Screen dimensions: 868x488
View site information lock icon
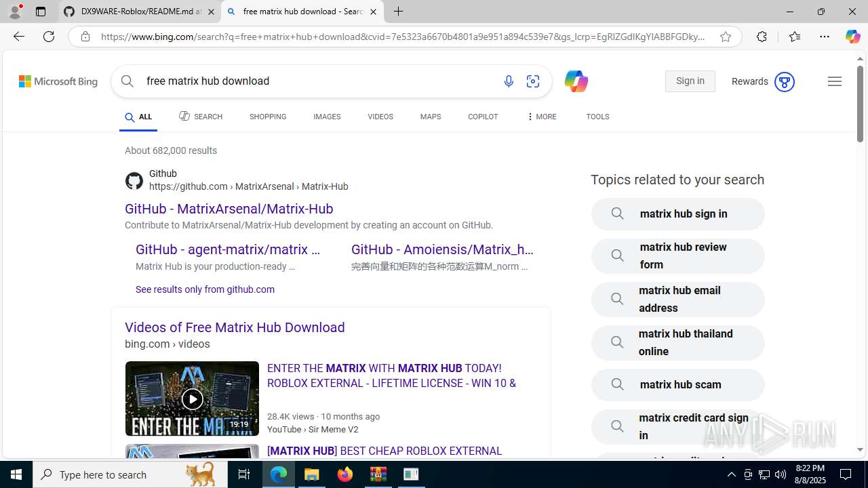(85, 37)
